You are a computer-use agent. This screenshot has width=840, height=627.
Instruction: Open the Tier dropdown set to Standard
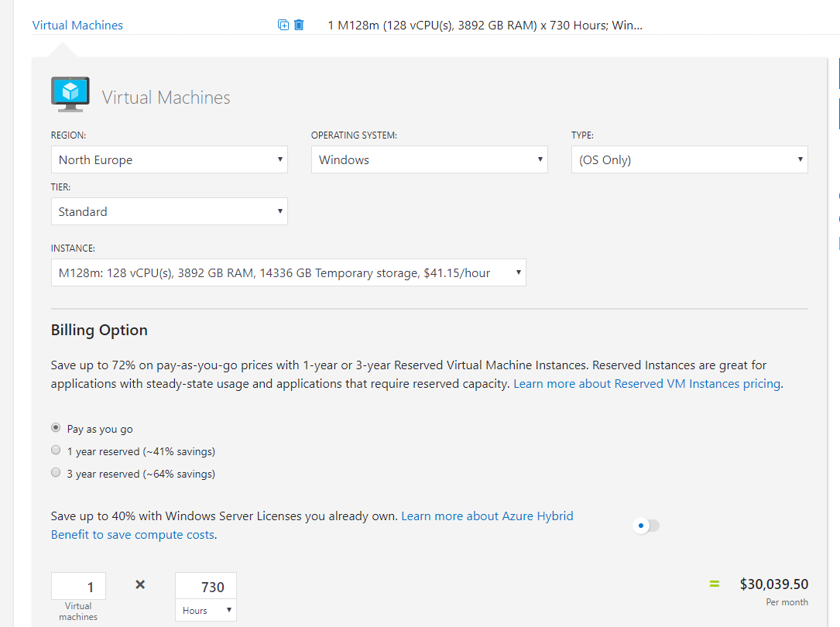[x=169, y=211]
